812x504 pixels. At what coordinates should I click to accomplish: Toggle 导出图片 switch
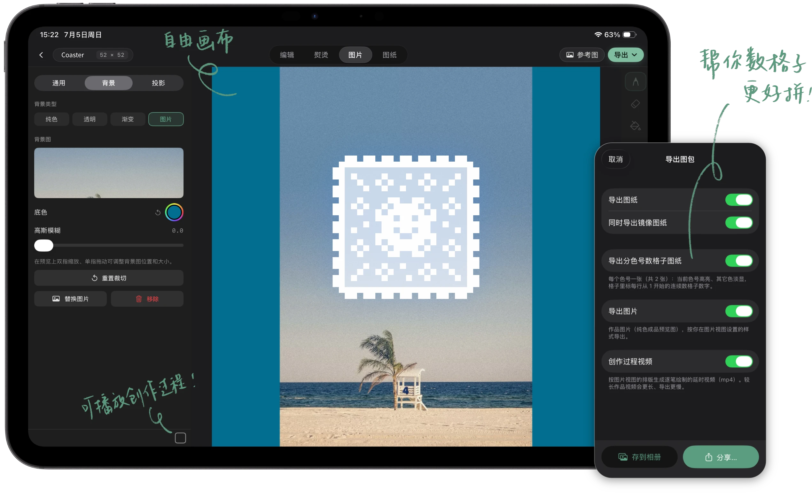point(738,311)
